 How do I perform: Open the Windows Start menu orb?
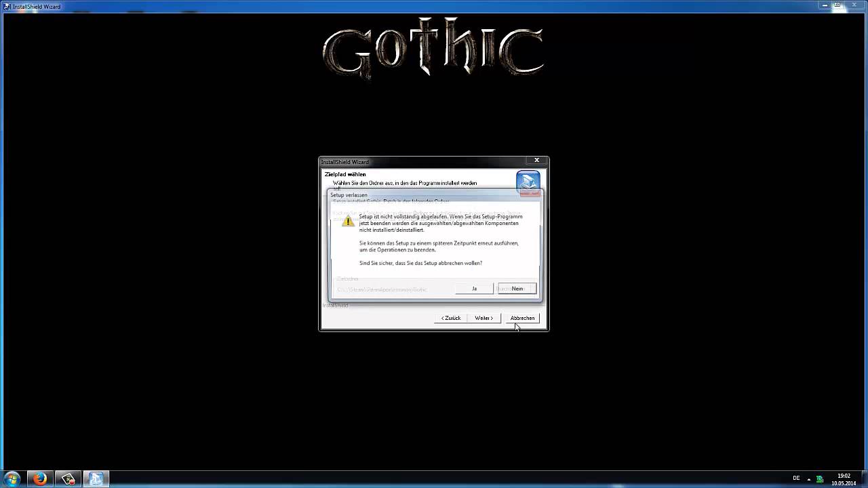tap(12, 479)
